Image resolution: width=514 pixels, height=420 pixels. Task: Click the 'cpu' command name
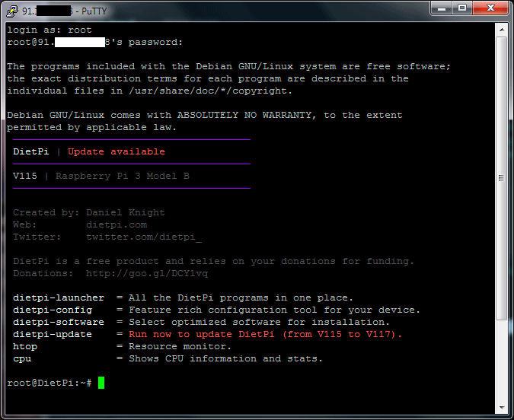pos(22,358)
